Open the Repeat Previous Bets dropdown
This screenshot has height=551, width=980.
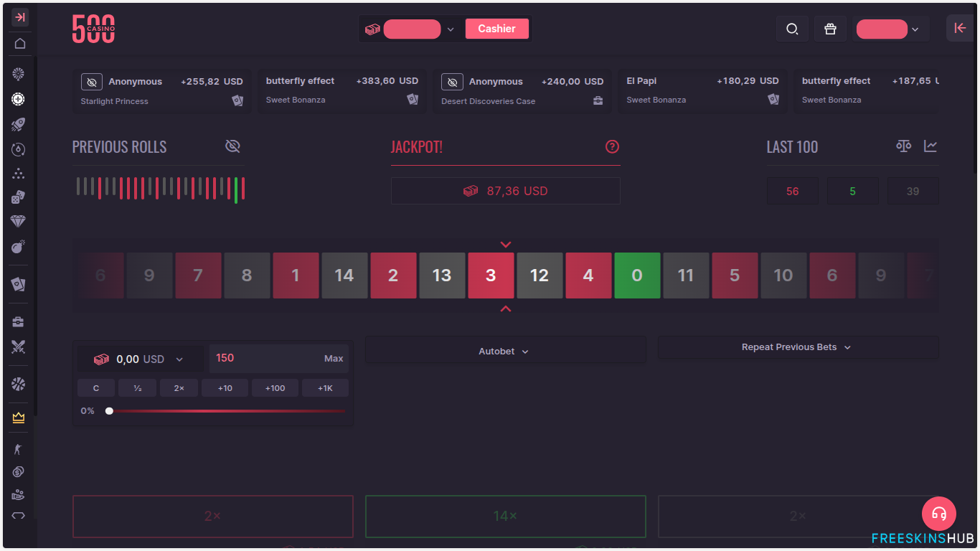(x=796, y=347)
